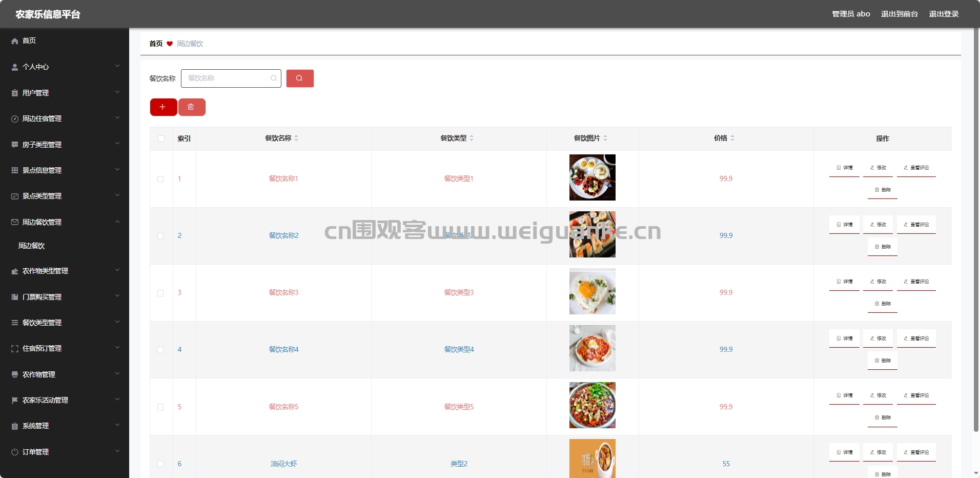This screenshot has height=478, width=980.
Task: Click 详情 for 油焖大虾 row
Action: pos(844,452)
